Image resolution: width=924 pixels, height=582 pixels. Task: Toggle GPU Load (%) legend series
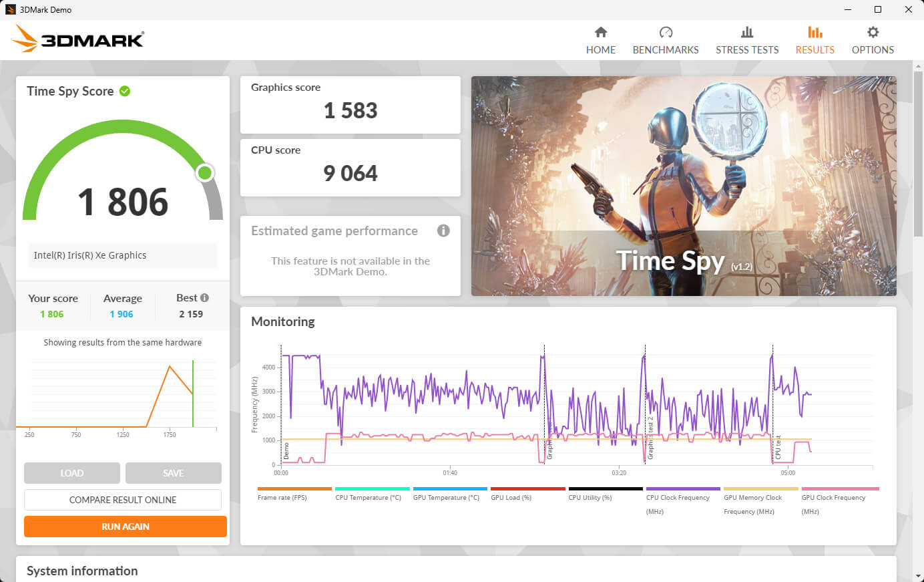[x=511, y=497]
